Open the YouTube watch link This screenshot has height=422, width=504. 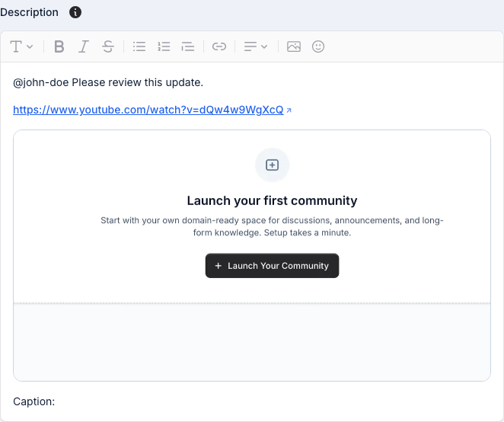tap(148, 110)
